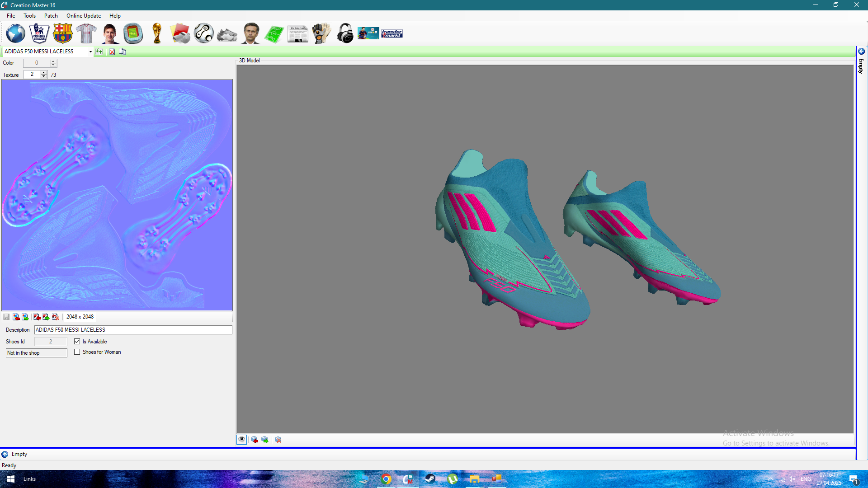868x488 pixels.
Task: Open the manager editor with Mourinho portrait
Action: point(251,34)
